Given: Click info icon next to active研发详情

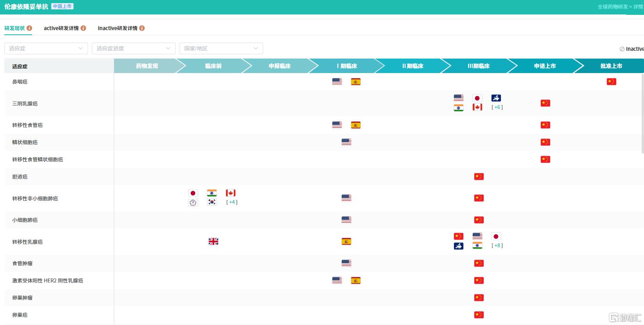Looking at the screenshot, I should [83, 28].
